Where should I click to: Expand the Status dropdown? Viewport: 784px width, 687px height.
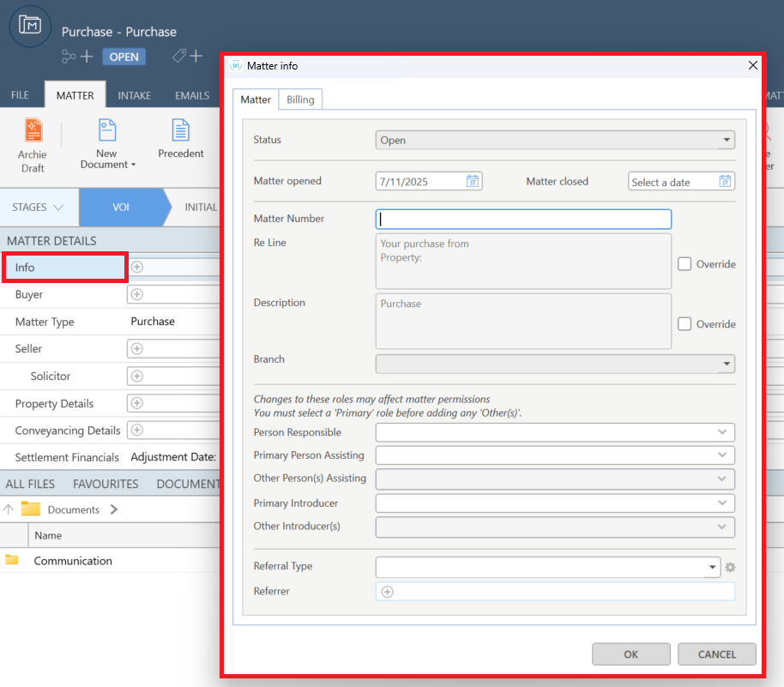click(x=727, y=140)
